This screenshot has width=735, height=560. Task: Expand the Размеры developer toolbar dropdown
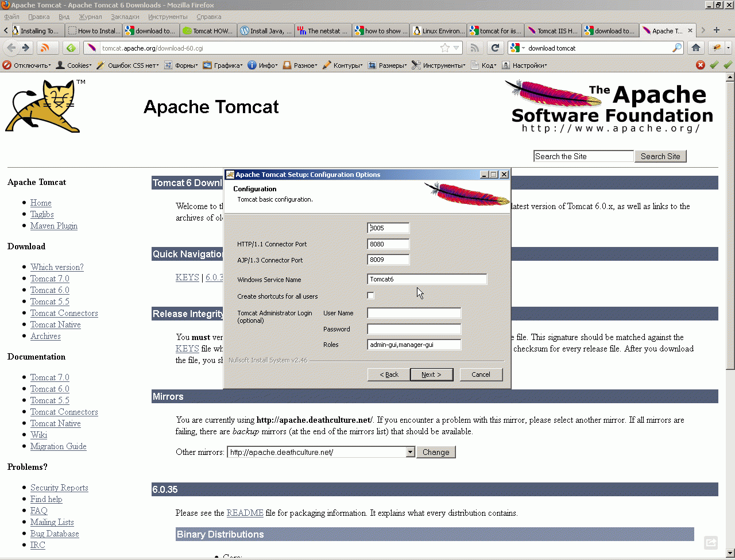(388, 65)
